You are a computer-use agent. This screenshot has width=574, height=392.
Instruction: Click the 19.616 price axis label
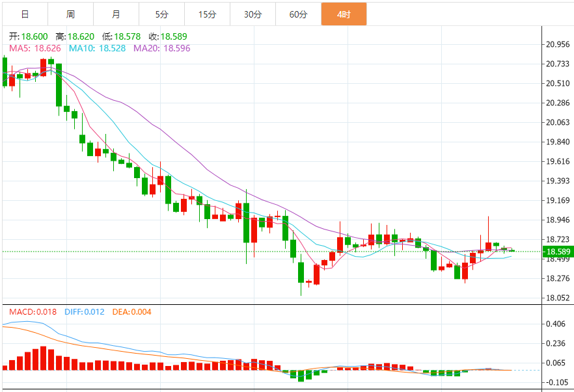(x=558, y=162)
